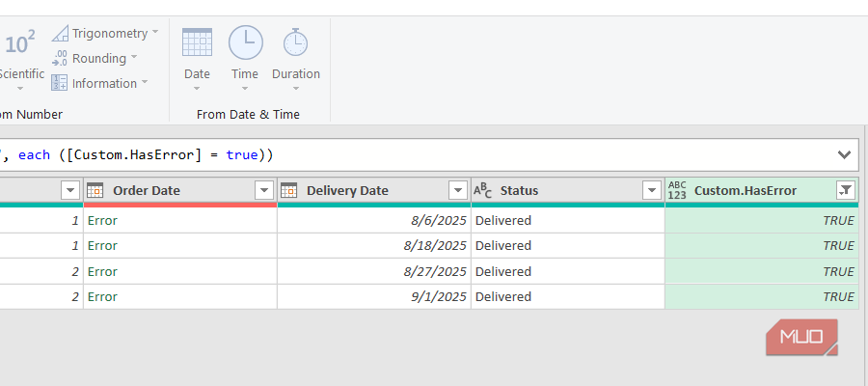Open the Delivery Date filter dropdown

coord(458,190)
